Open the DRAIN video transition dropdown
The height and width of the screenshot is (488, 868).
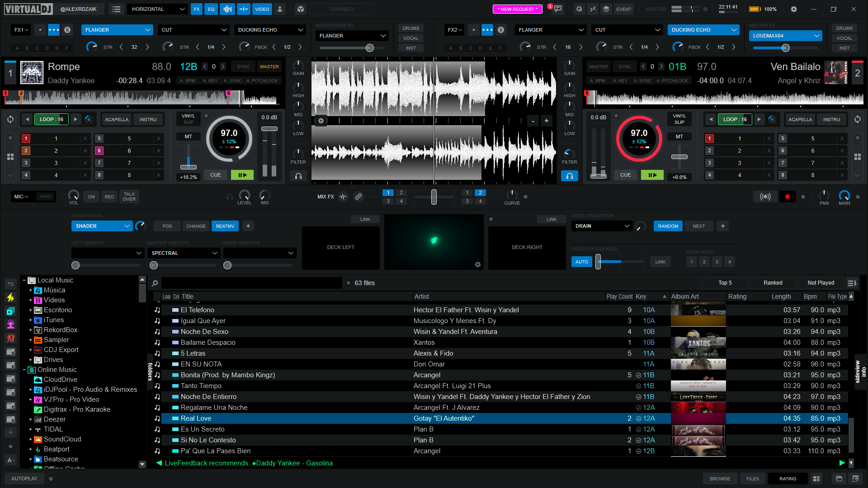coord(602,226)
